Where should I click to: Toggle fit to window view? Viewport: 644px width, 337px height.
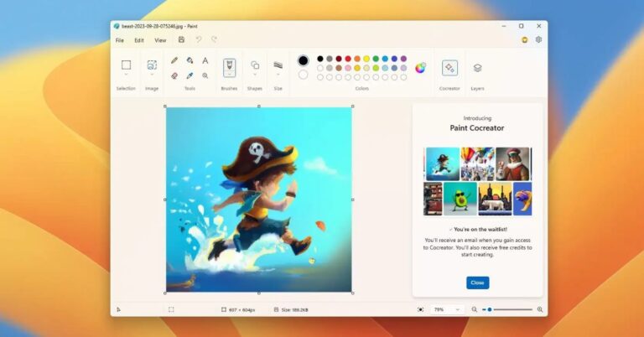tap(420, 309)
